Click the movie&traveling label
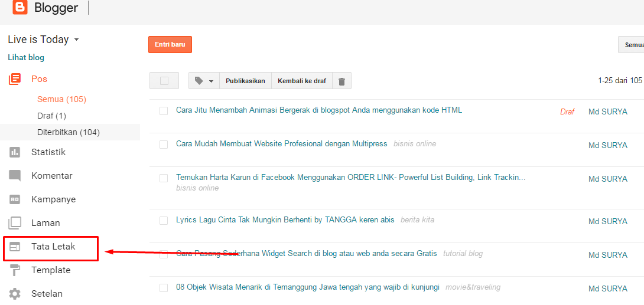This screenshot has width=644, height=305. click(473, 287)
